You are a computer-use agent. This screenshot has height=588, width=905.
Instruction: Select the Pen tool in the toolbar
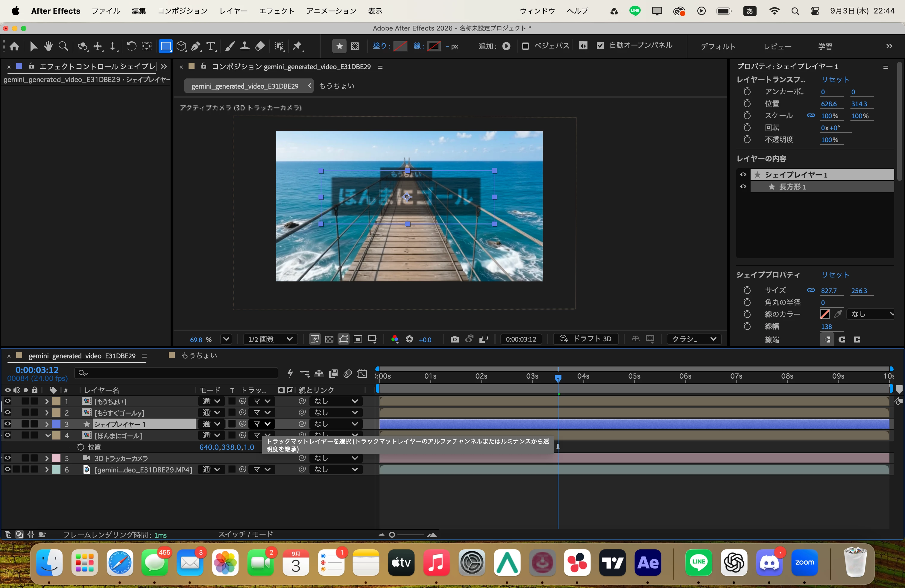point(196,46)
